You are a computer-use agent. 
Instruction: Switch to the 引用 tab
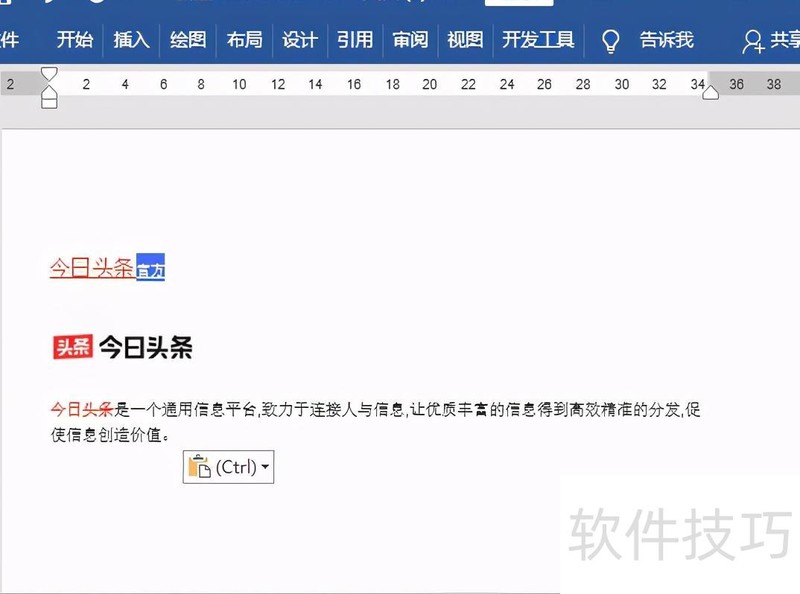click(355, 40)
